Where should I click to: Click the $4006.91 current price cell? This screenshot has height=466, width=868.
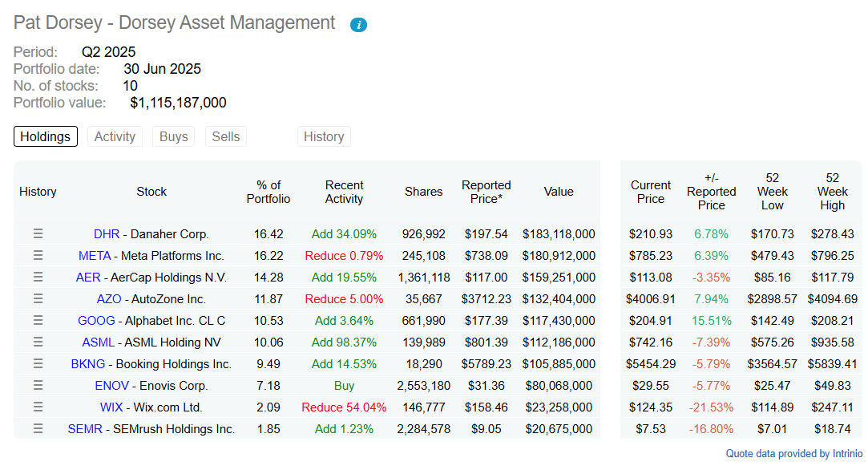[651, 298]
